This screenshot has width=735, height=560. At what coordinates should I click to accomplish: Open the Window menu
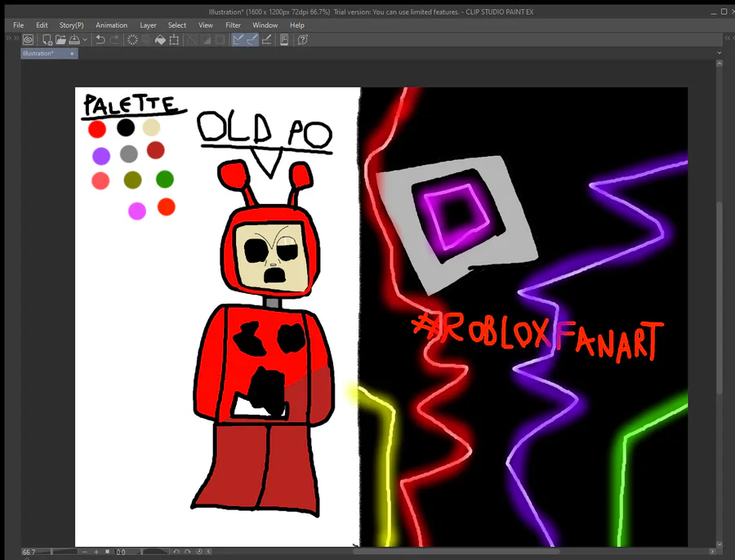point(265,25)
